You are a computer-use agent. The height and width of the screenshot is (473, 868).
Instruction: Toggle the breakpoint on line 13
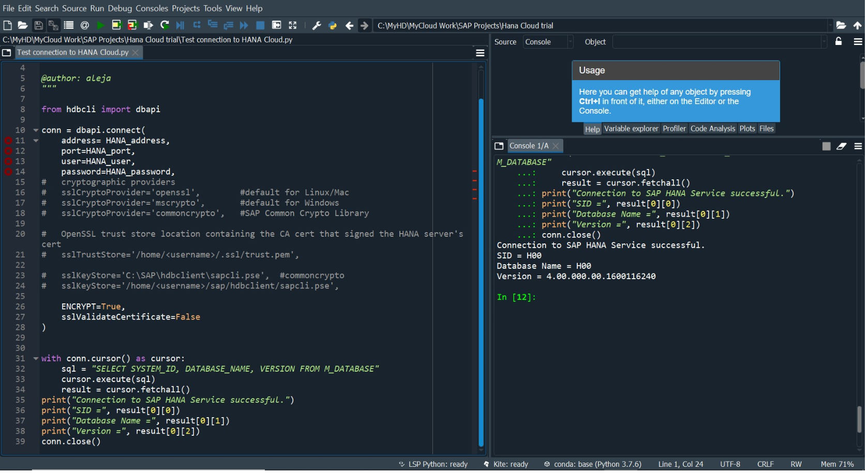(8, 161)
